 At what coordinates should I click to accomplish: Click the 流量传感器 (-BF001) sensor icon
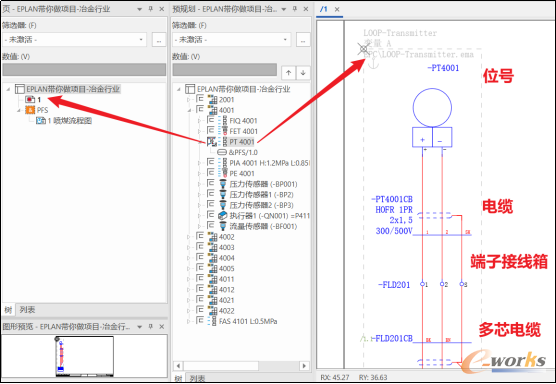pyautogui.click(x=223, y=226)
